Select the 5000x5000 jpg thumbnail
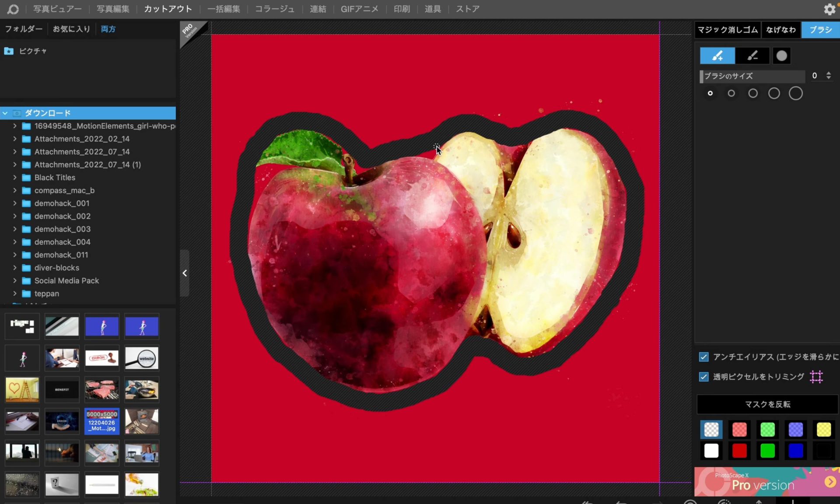Image resolution: width=840 pixels, height=504 pixels. 101,421
